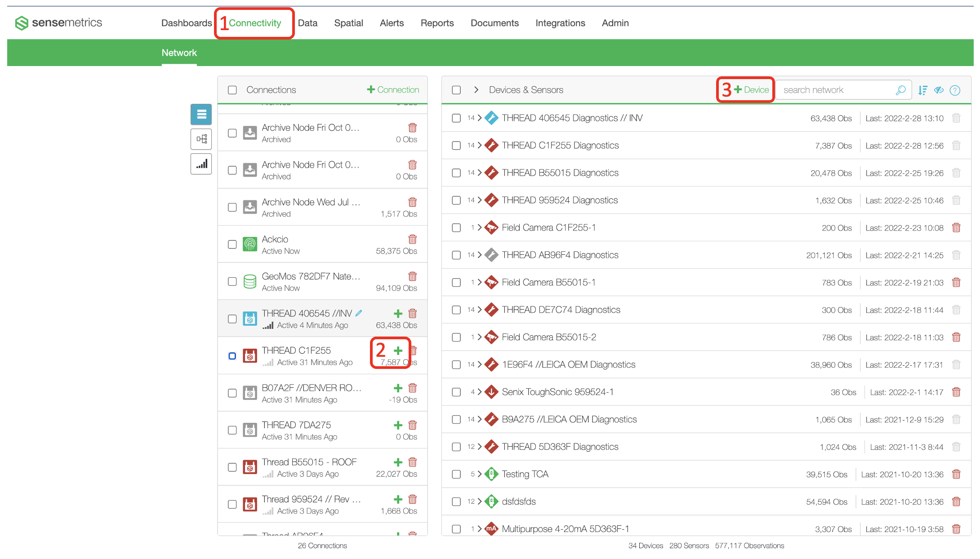Click the + Device button

coord(751,90)
